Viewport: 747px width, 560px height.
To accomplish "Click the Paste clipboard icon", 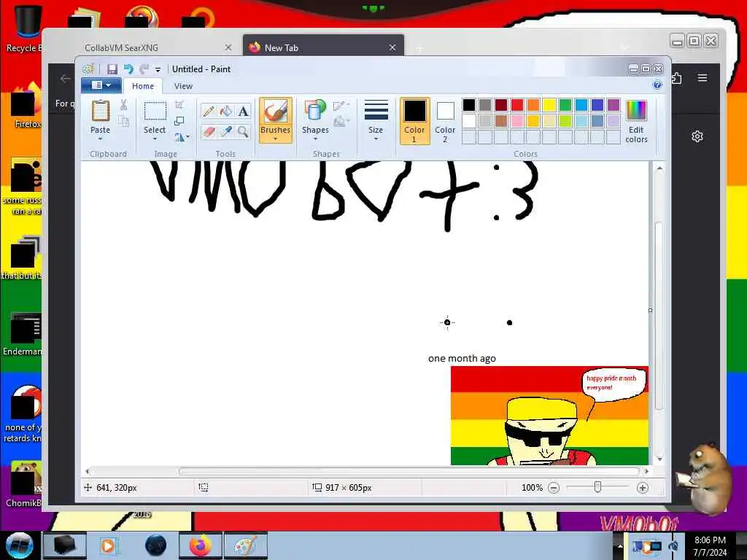I will tap(101, 111).
